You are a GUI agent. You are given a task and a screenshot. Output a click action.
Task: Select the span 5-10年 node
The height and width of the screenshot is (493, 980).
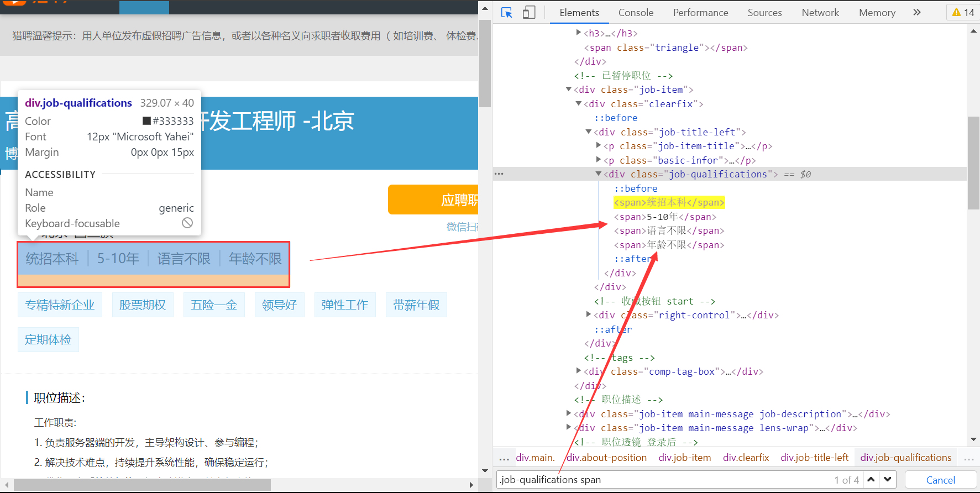(x=665, y=217)
